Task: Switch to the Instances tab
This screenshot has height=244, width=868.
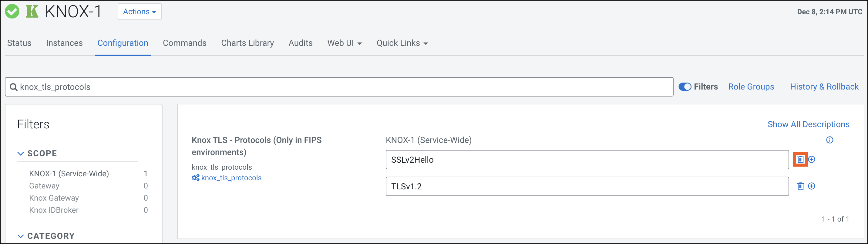Action: pyautogui.click(x=64, y=43)
